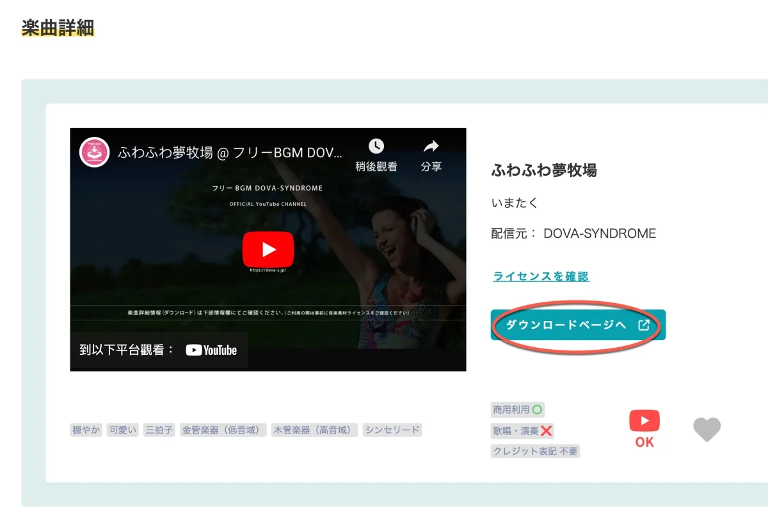
Task: Click the 分享 share arrow icon
Action: pos(431,146)
